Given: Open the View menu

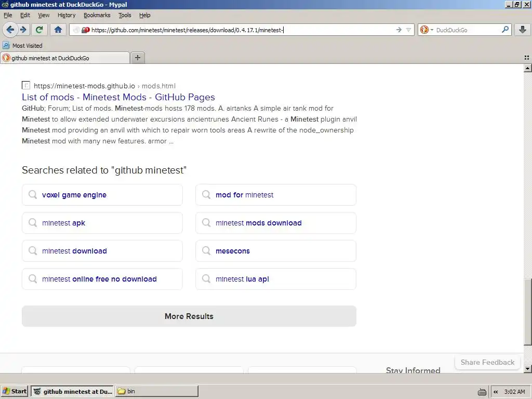Looking at the screenshot, I should point(44,15).
